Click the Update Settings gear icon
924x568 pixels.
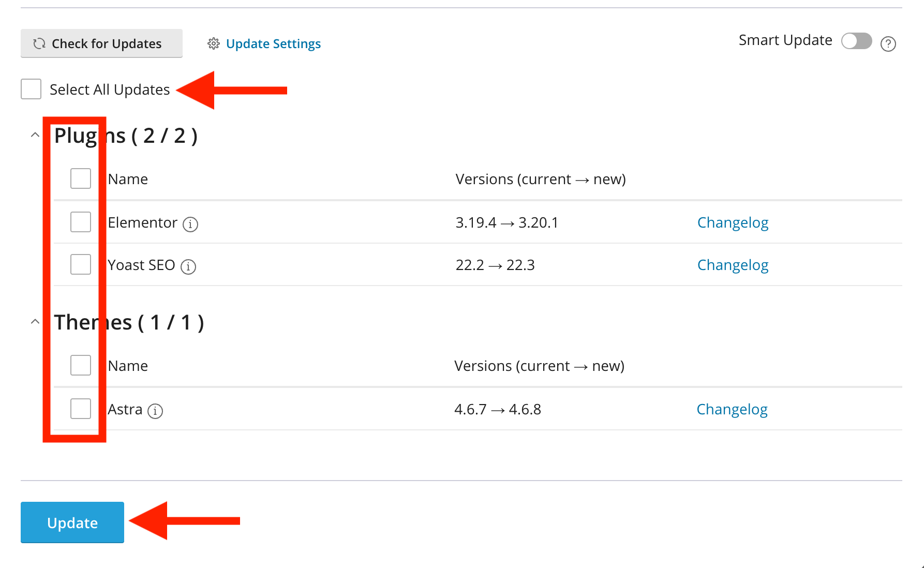pyautogui.click(x=214, y=43)
